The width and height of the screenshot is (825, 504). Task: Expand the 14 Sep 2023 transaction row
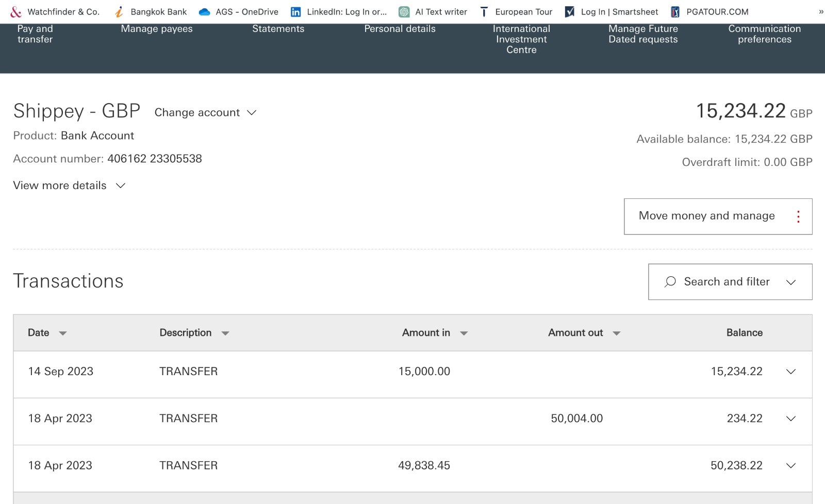pyautogui.click(x=790, y=372)
